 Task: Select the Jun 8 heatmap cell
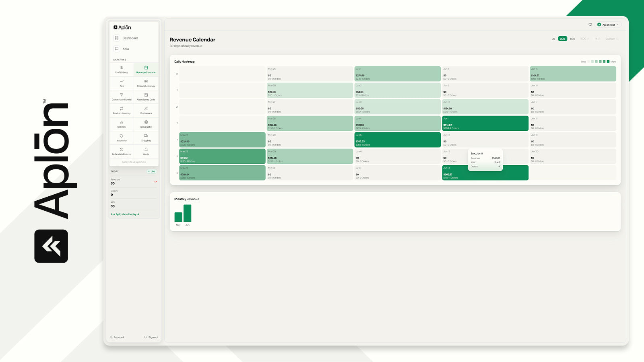tap(485, 74)
